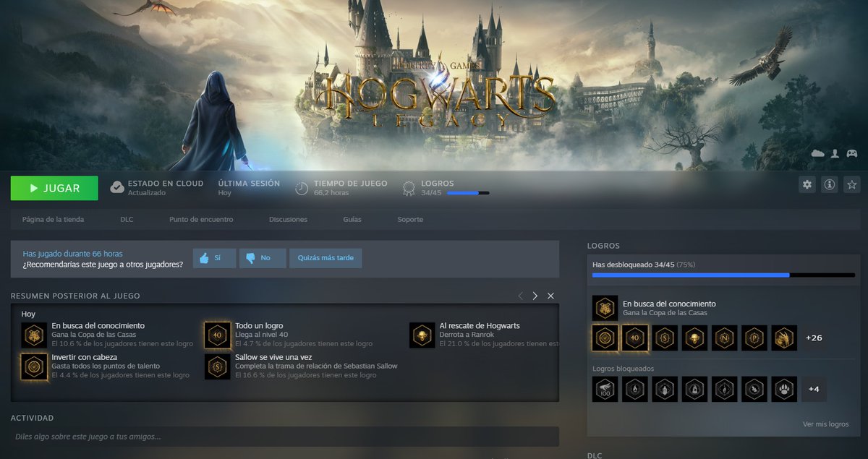Screen dimensions: 868x459
Task: Click No to not recommend the game
Action: (263, 258)
